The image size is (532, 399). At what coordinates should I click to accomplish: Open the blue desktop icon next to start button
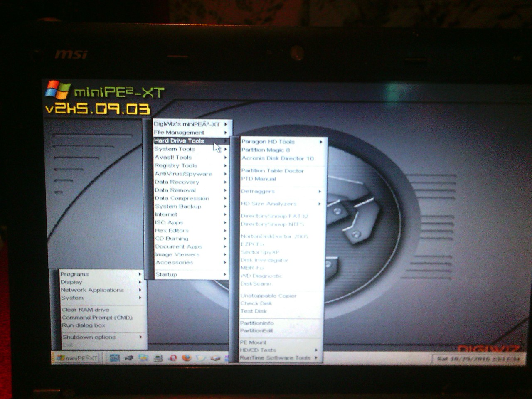114,357
